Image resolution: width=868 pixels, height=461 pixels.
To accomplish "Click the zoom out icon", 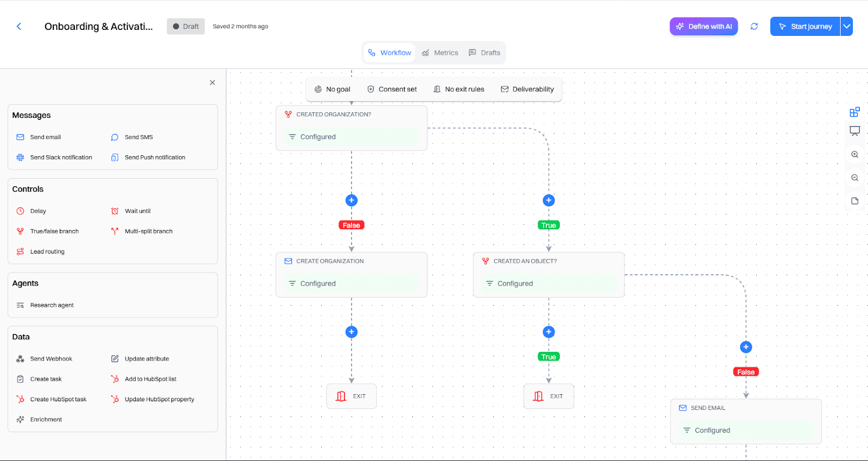I will point(854,178).
